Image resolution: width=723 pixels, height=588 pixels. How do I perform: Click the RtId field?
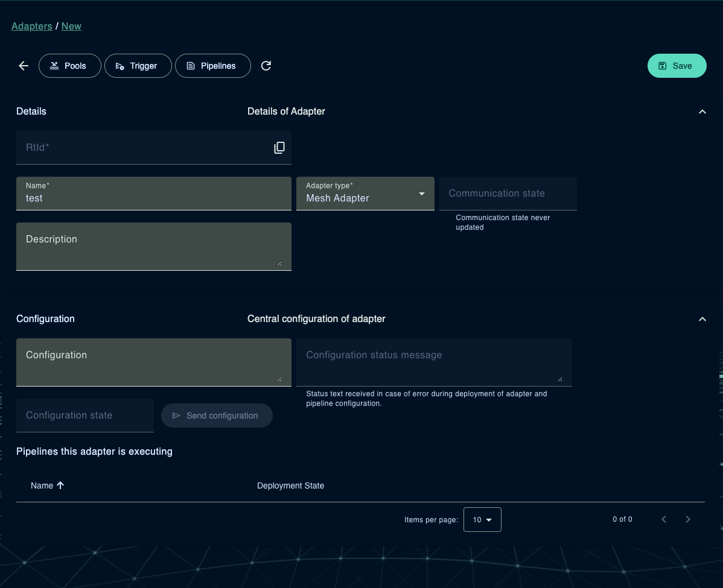click(153, 148)
